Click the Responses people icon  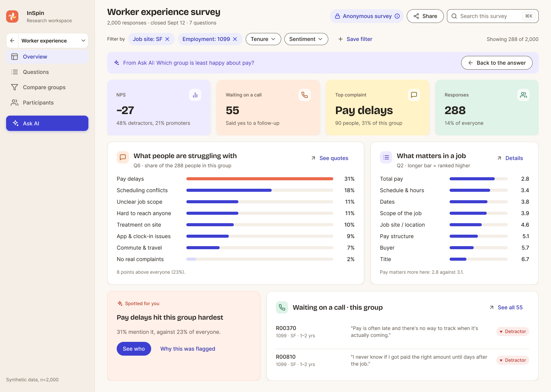coord(523,95)
